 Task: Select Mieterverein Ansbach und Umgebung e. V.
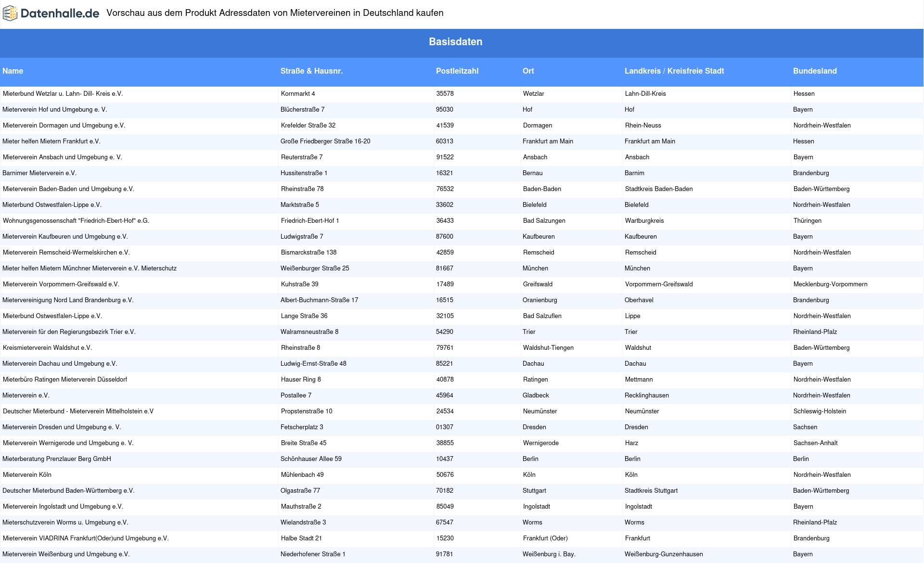[x=62, y=157]
